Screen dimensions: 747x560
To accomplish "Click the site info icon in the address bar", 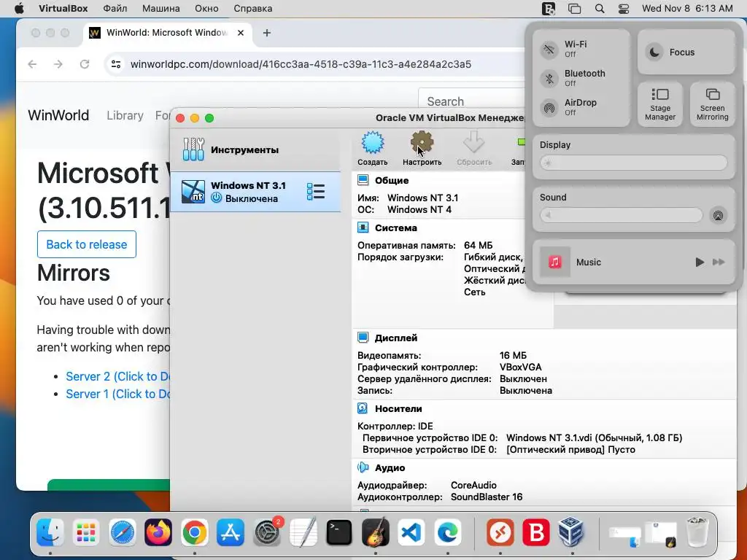I will pos(116,64).
